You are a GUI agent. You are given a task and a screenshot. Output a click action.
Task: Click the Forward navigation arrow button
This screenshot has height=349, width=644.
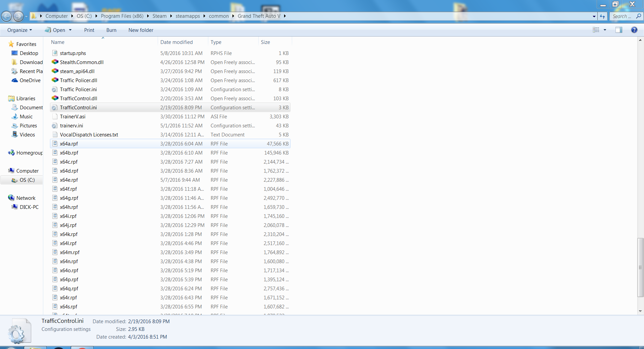(x=18, y=16)
